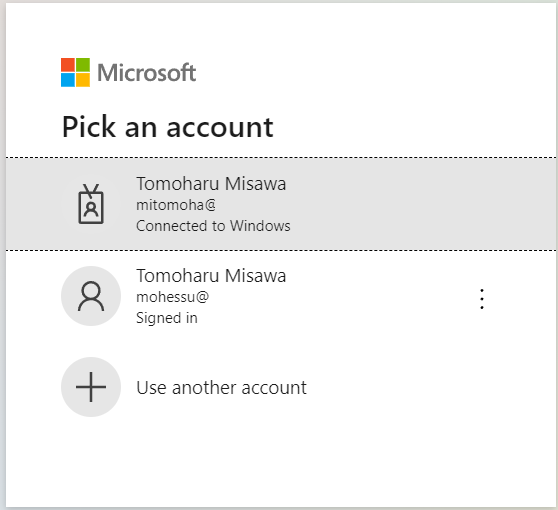The height and width of the screenshot is (510, 558).
Task: Click the Connected to Windows status label
Action: click(213, 226)
